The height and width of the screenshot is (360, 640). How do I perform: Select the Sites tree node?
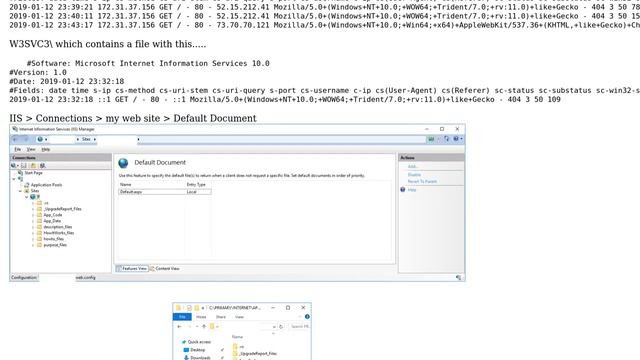(35, 191)
